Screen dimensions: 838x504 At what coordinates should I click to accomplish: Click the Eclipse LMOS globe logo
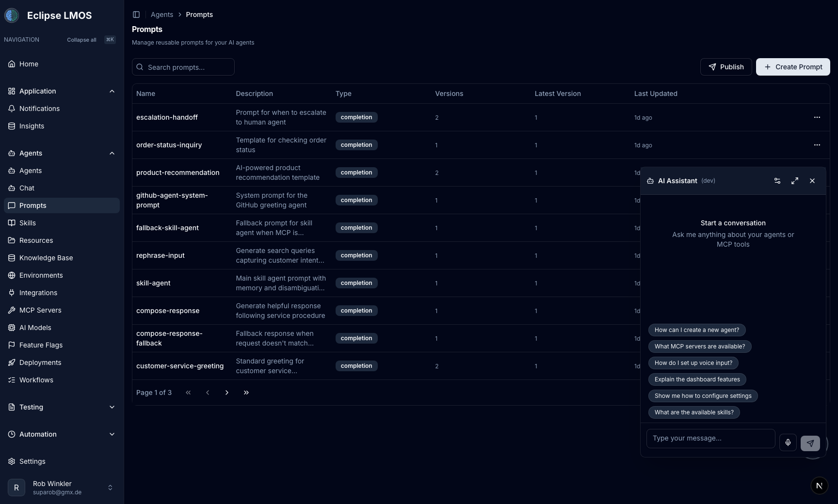12,16
